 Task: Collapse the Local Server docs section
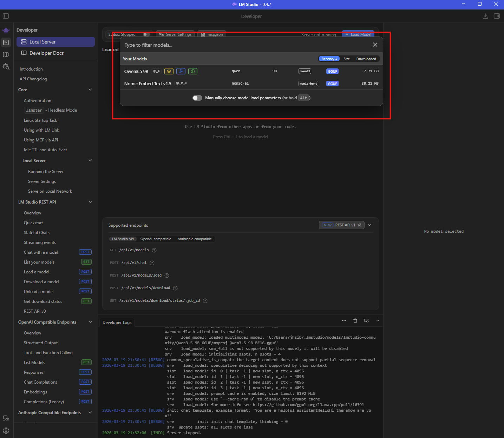click(90, 160)
